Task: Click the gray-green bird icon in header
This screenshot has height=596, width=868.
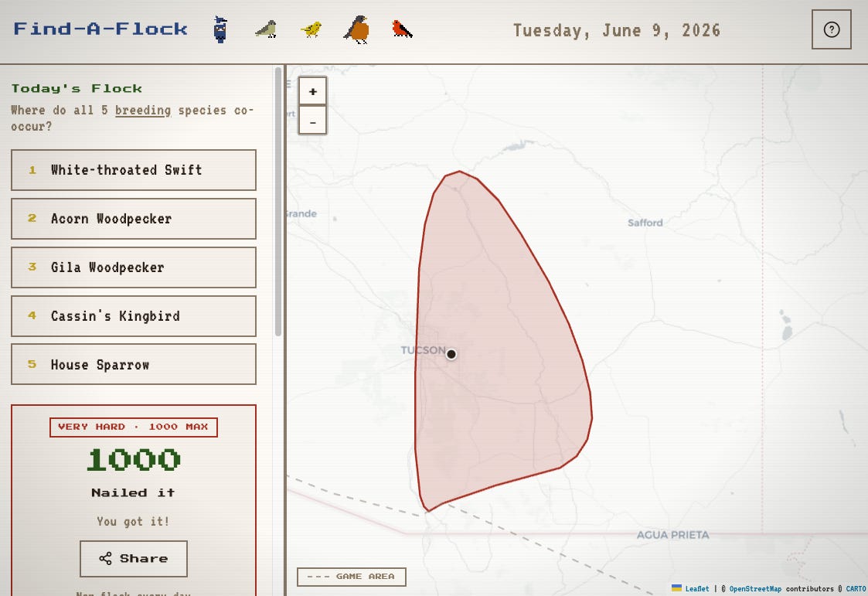Action: [266, 29]
